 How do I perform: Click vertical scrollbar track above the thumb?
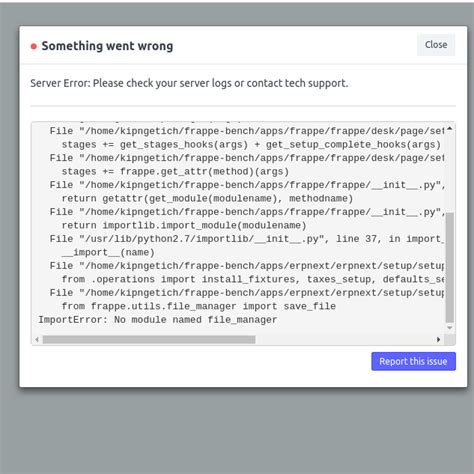click(x=450, y=172)
